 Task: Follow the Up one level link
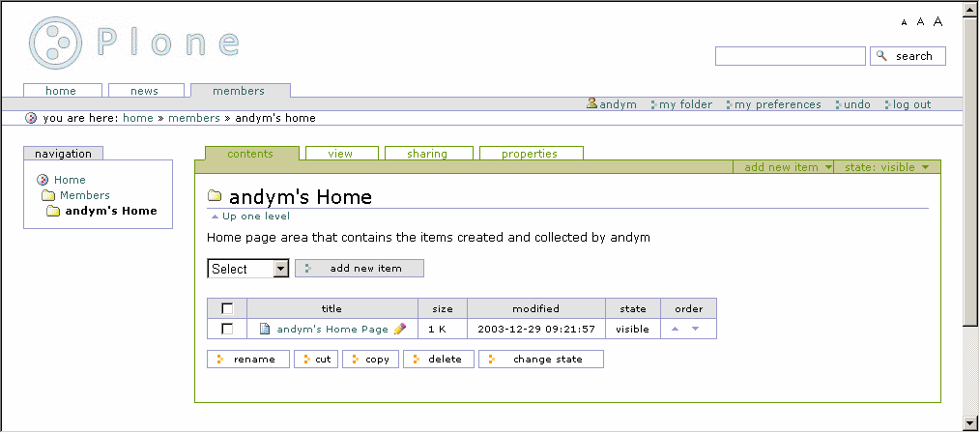pos(255,216)
